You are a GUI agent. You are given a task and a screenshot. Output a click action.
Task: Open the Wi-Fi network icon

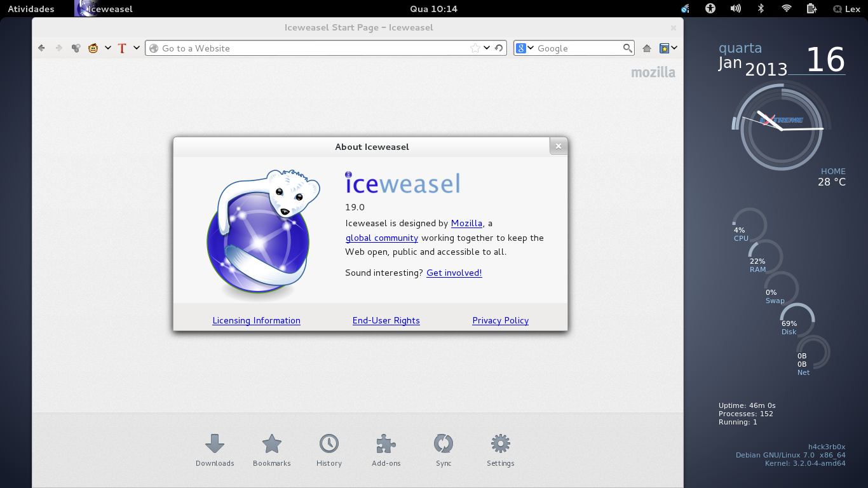[x=787, y=9]
